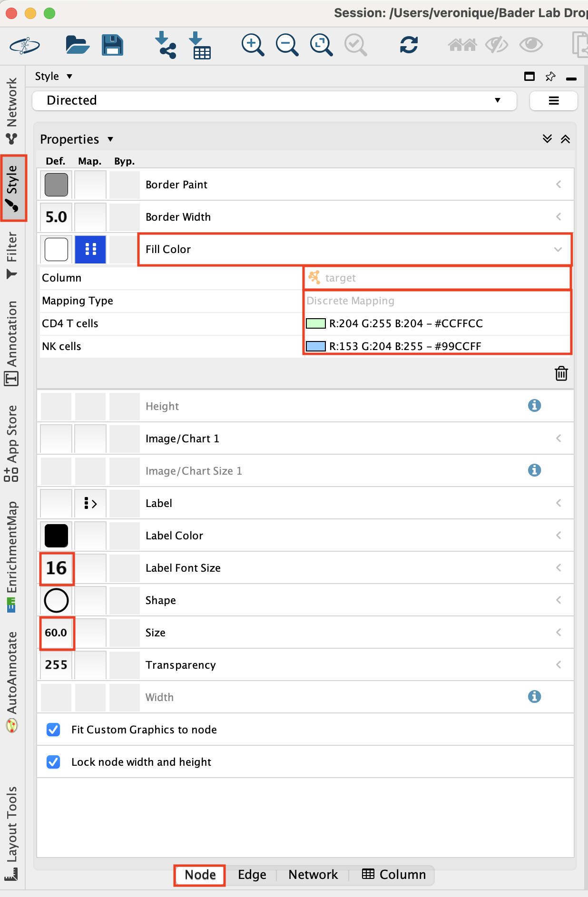This screenshot has height=897, width=588.
Task: Import table from file icon
Action: (200, 45)
